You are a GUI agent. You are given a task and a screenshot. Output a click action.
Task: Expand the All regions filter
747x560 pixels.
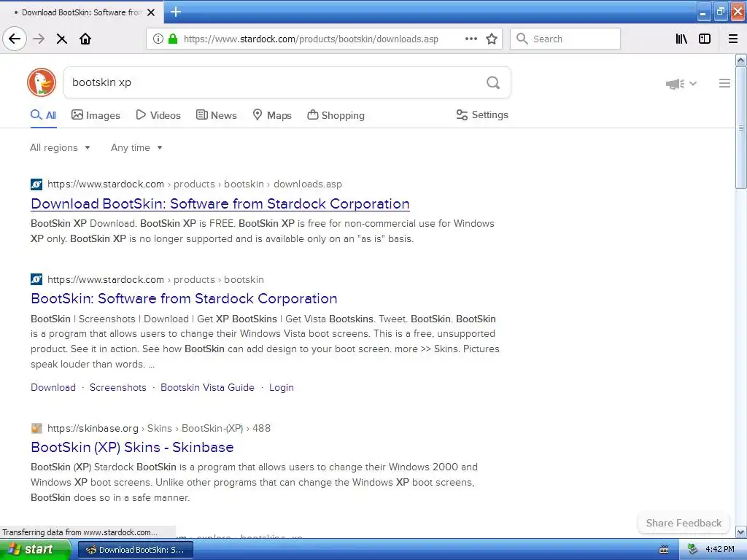point(60,147)
